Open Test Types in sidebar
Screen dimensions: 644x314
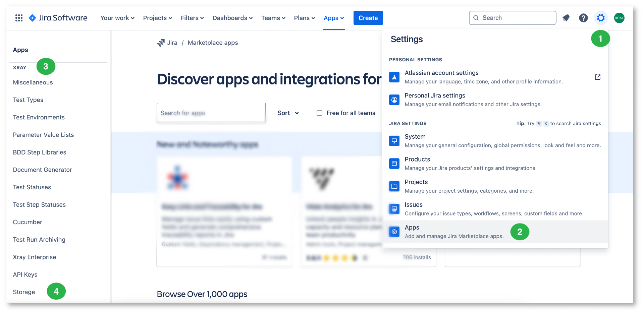pyautogui.click(x=28, y=100)
